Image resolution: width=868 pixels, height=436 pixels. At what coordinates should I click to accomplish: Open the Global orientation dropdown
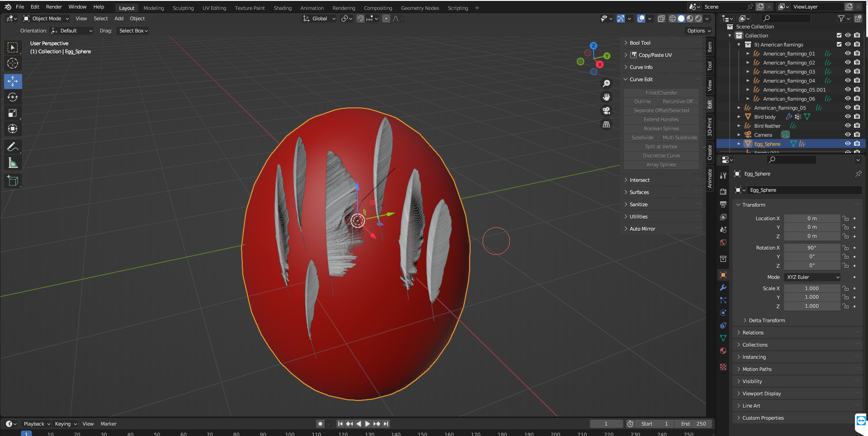click(319, 19)
